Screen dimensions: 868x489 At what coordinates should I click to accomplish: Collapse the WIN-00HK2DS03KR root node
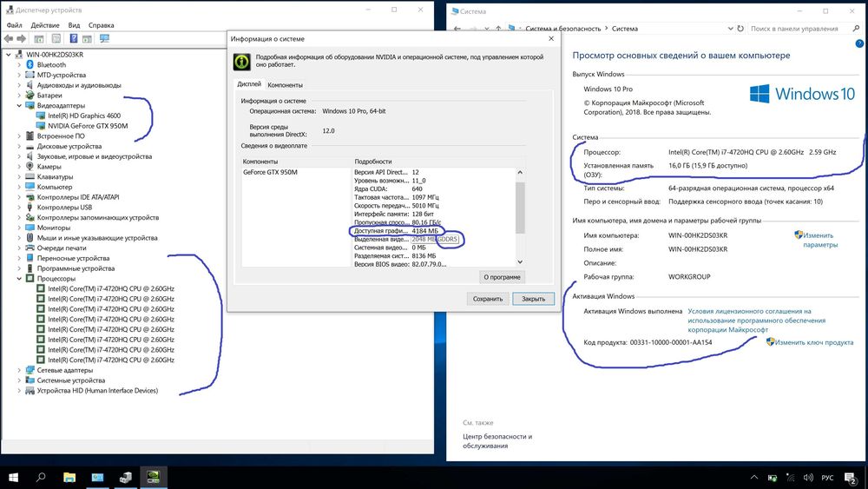(9, 55)
